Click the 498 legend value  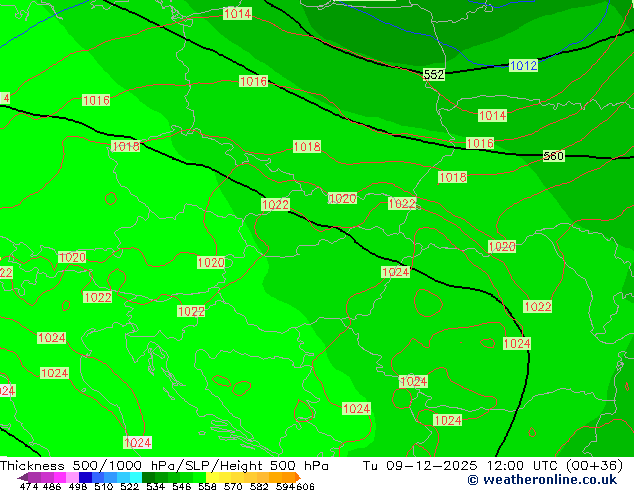click(x=78, y=486)
